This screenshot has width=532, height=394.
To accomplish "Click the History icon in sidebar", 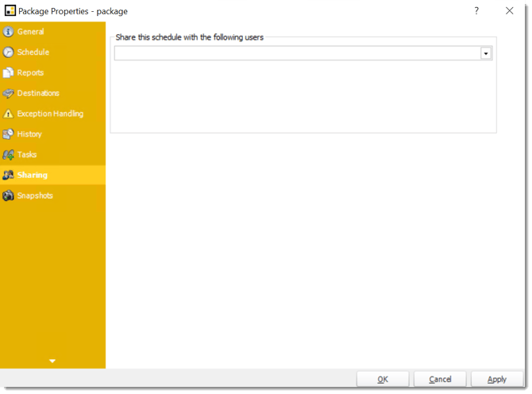I will click(x=8, y=134).
